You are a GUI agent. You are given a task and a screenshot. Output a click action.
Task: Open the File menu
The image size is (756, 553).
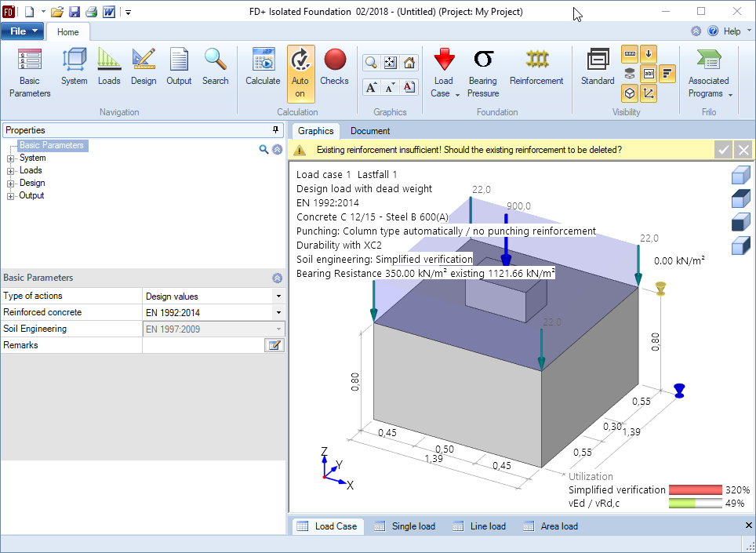pyautogui.click(x=23, y=31)
